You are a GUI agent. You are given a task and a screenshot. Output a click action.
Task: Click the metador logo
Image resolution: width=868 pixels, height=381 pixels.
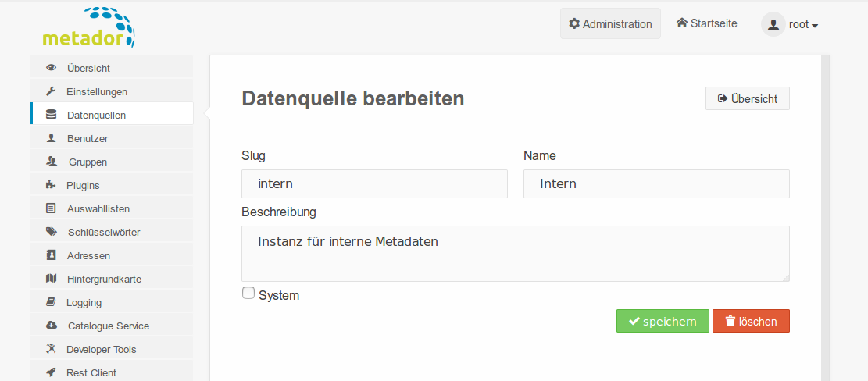click(x=88, y=27)
